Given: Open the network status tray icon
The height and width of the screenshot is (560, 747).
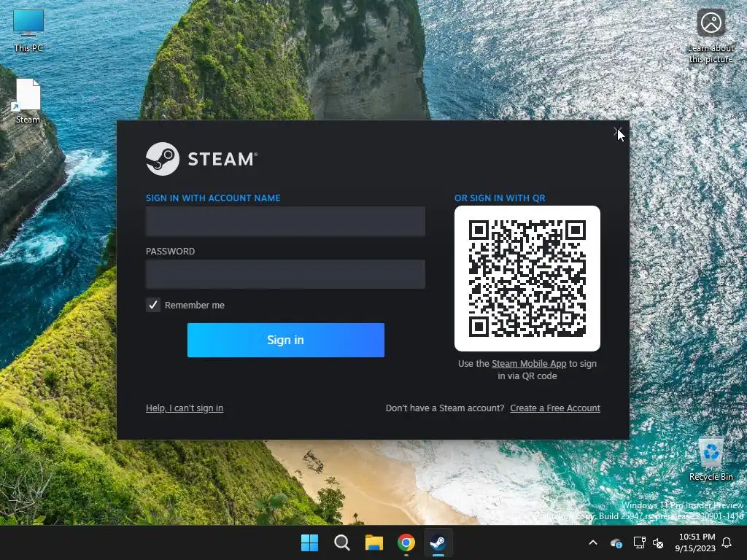Looking at the screenshot, I should 639,542.
